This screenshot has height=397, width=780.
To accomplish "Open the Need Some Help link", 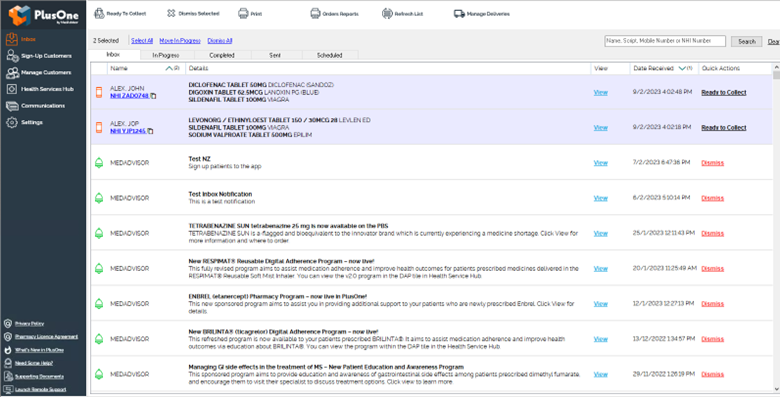I will pyautogui.click(x=34, y=363).
